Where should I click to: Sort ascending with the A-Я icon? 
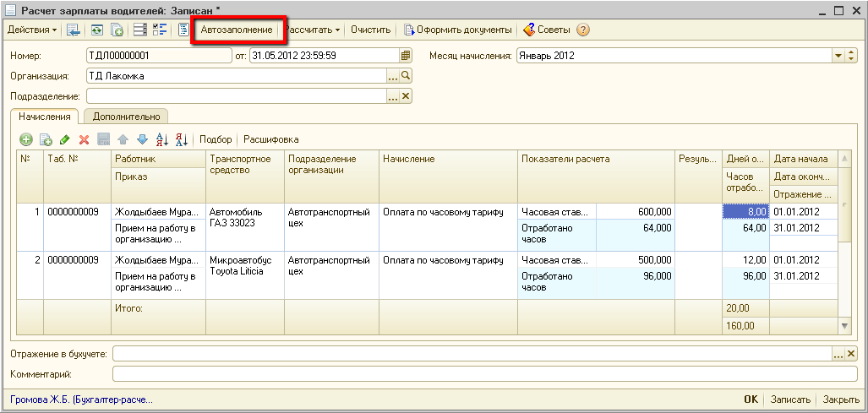pyautogui.click(x=163, y=139)
